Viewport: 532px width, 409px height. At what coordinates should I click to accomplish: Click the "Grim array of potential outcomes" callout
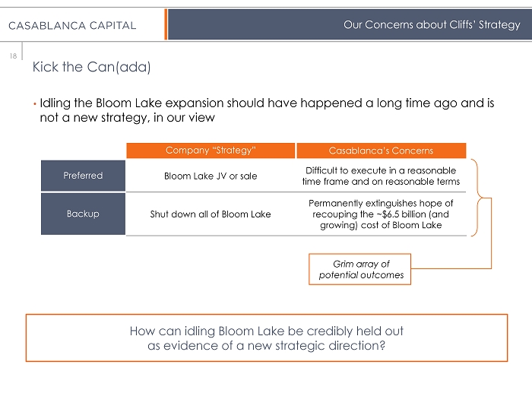pyautogui.click(x=360, y=269)
